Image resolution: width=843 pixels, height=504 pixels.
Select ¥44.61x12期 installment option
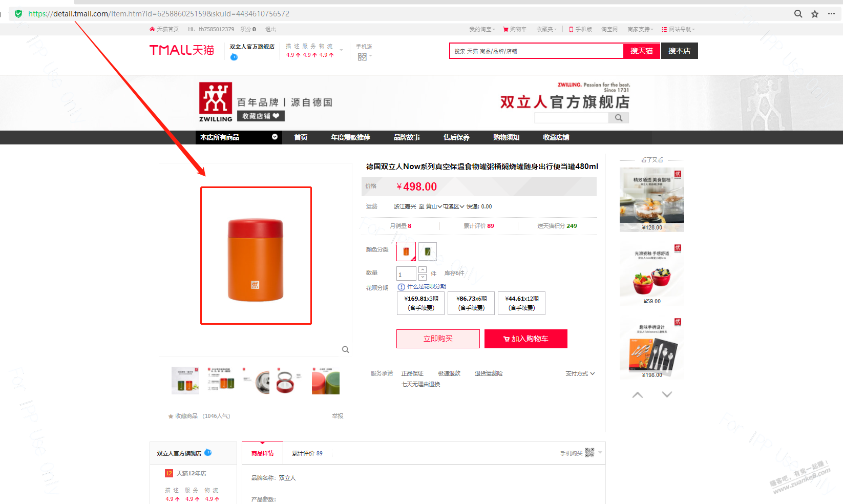tap(521, 303)
